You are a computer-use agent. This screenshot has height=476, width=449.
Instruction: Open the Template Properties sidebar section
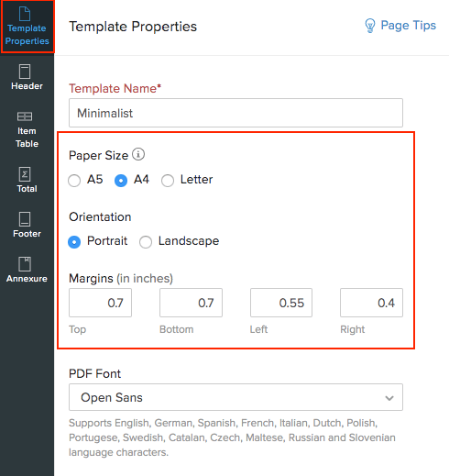pyautogui.click(x=27, y=27)
